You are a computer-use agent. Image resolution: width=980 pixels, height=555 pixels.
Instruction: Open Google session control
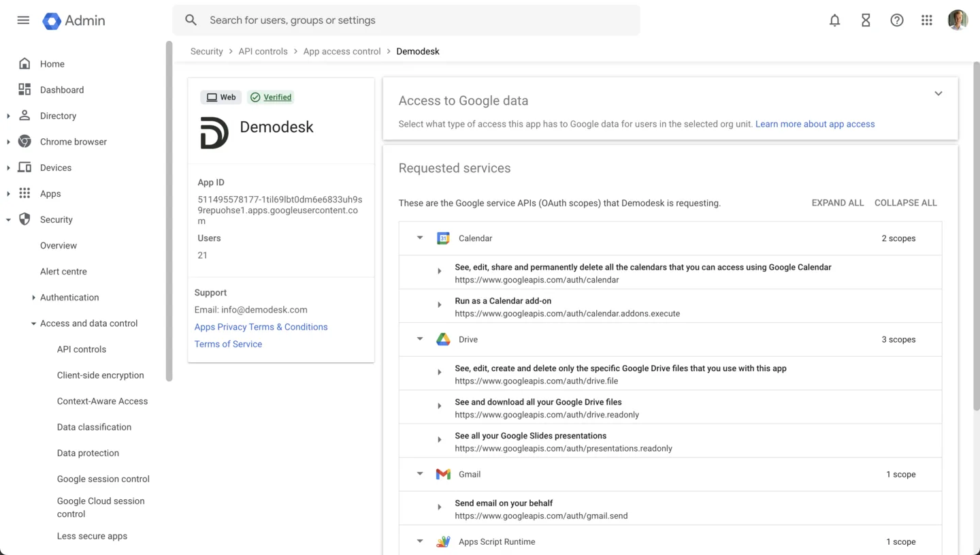(103, 479)
